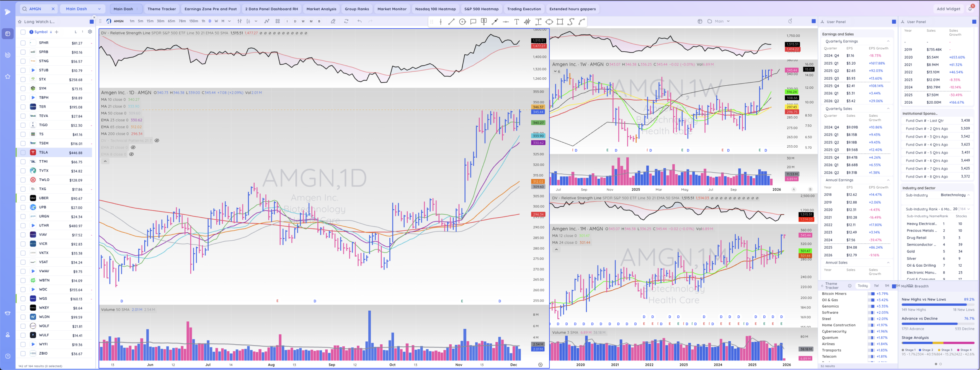Click the undo arrow in chart toolbar
The image size is (980, 370).
tap(359, 21)
